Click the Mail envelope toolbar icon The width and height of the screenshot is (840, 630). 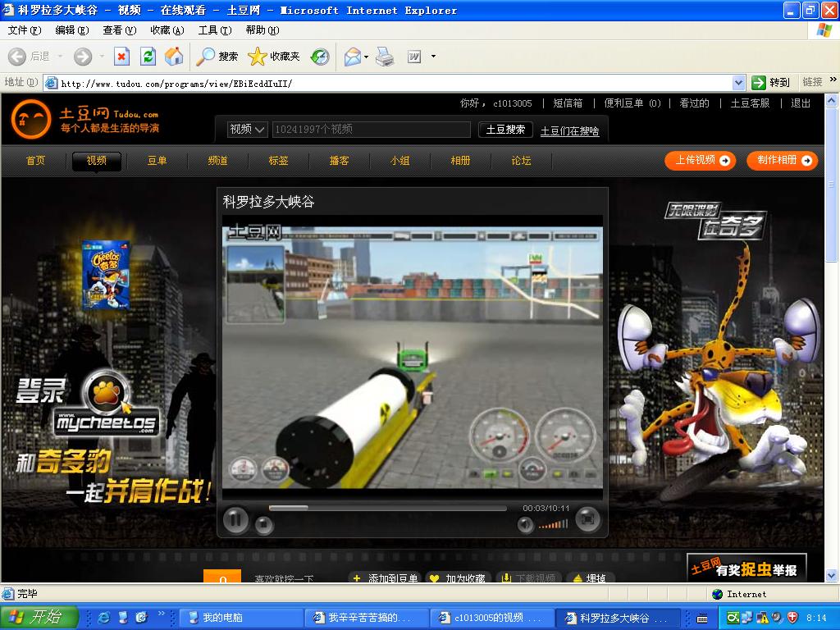353,57
